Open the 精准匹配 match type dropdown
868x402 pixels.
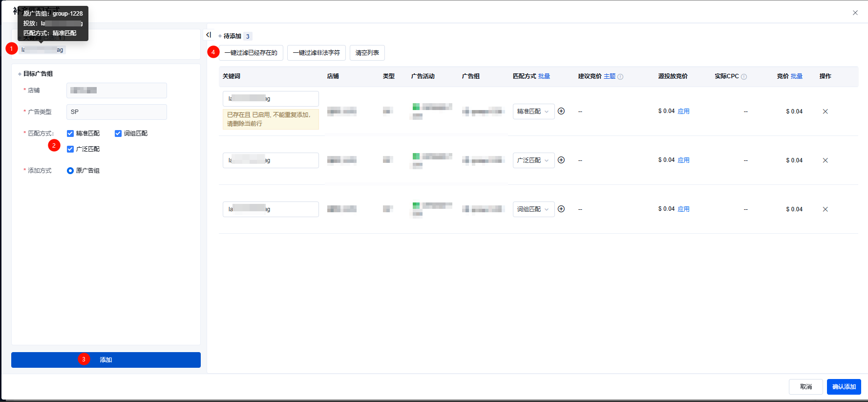pos(533,112)
